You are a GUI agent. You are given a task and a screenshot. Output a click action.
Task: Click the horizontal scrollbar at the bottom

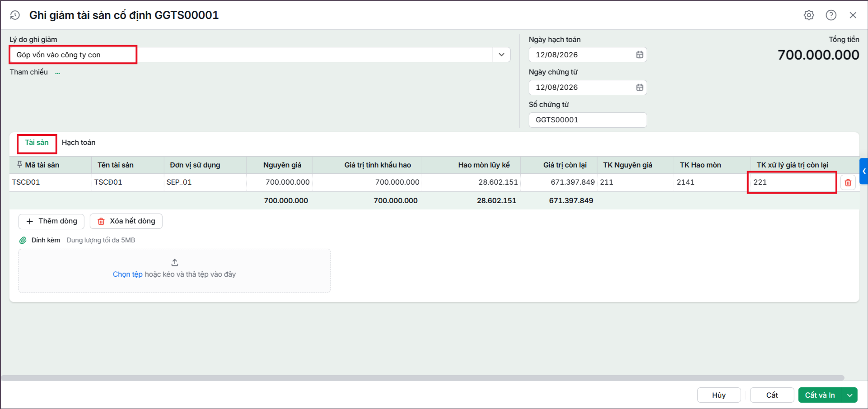coord(422,377)
